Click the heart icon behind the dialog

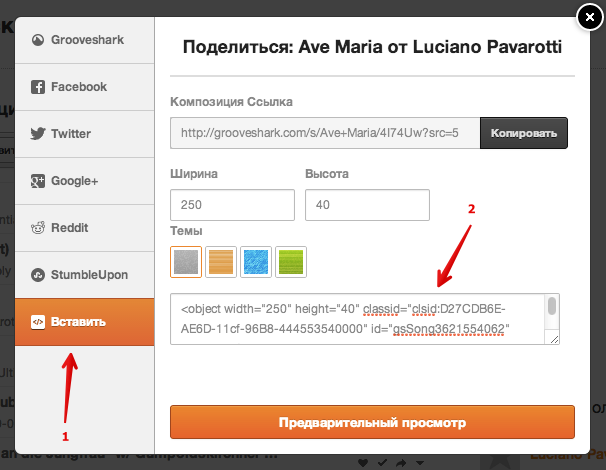[x=363, y=462]
